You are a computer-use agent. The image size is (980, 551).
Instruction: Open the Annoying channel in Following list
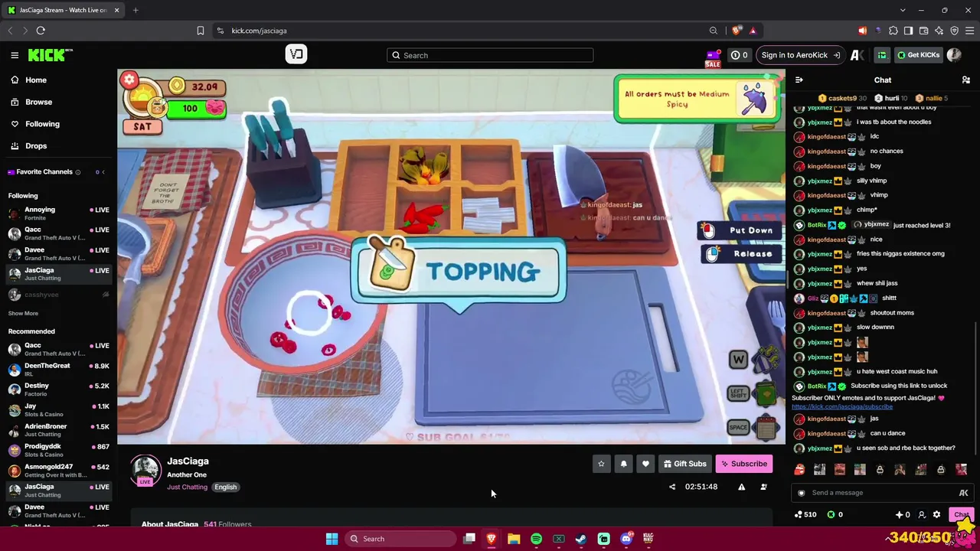point(57,214)
